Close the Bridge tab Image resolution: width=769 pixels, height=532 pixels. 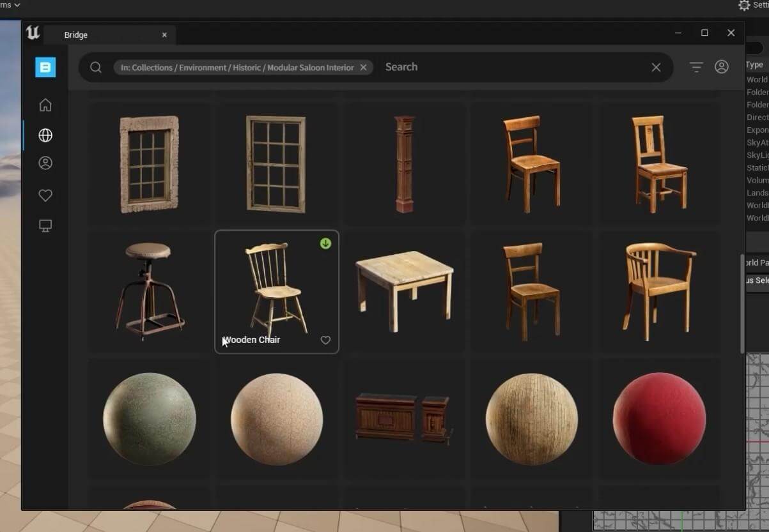coord(164,35)
